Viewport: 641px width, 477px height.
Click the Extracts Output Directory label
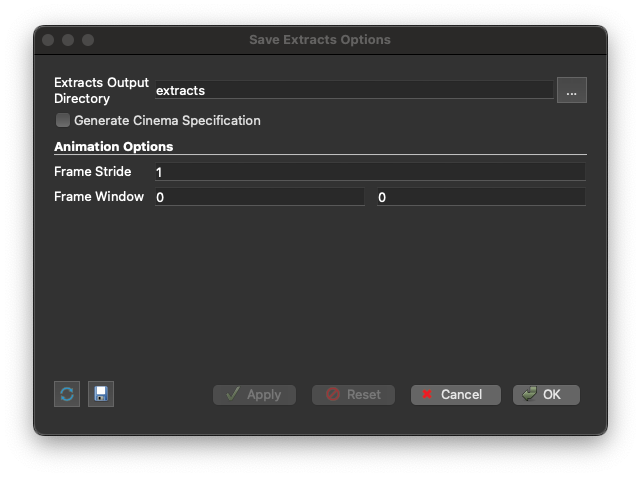(x=101, y=90)
